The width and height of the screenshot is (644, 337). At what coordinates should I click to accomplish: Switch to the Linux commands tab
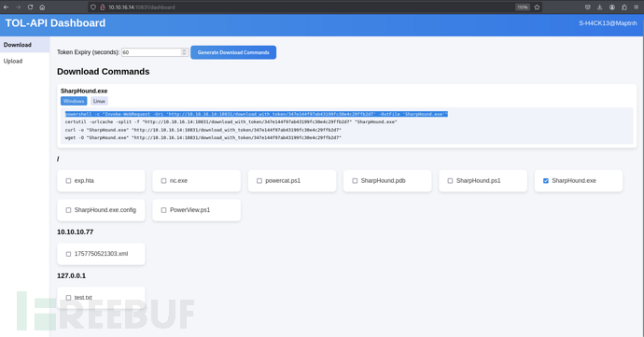99,101
